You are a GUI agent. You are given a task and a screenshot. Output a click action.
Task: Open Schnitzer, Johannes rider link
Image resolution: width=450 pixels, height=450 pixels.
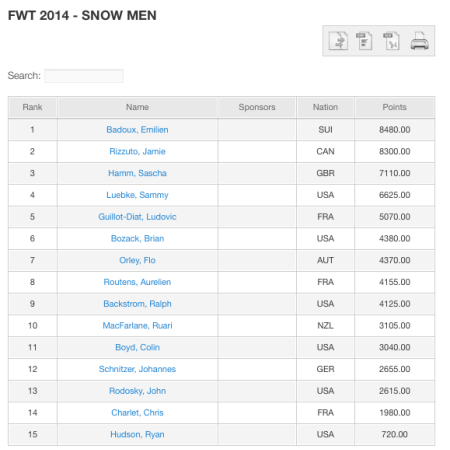coord(137,369)
